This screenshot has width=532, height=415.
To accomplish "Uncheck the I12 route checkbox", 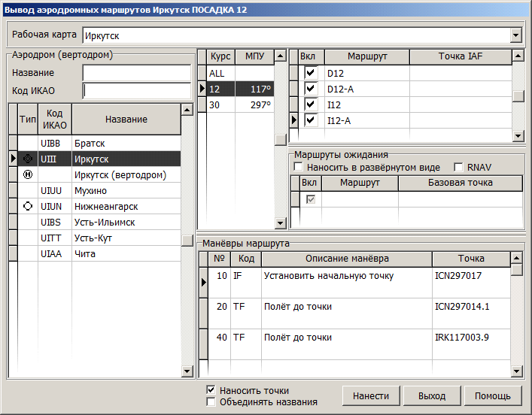I will pos(310,105).
